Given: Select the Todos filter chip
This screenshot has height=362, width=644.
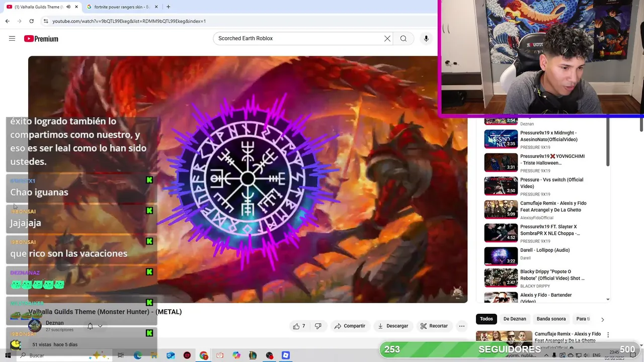Looking at the screenshot, I should (x=487, y=319).
